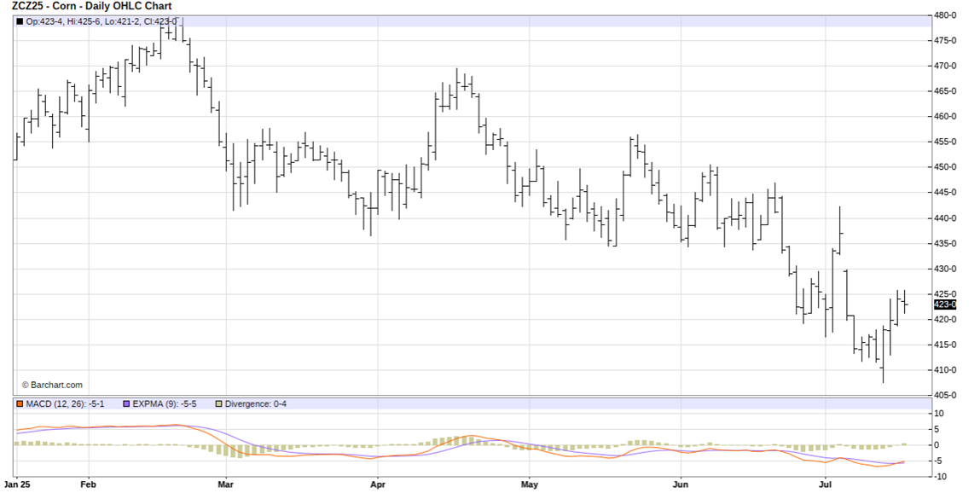This screenshot has height=493, width=980.
Task: Click the 415-0 price axis label
Action: pyautogui.click(x=946, y=345)
